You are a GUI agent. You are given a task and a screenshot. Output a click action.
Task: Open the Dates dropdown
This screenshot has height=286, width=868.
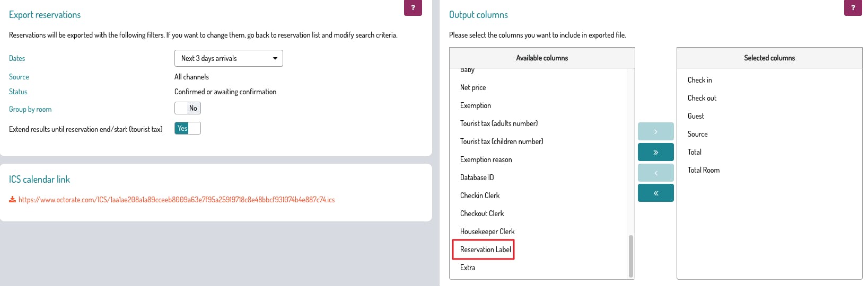point(229,58)
